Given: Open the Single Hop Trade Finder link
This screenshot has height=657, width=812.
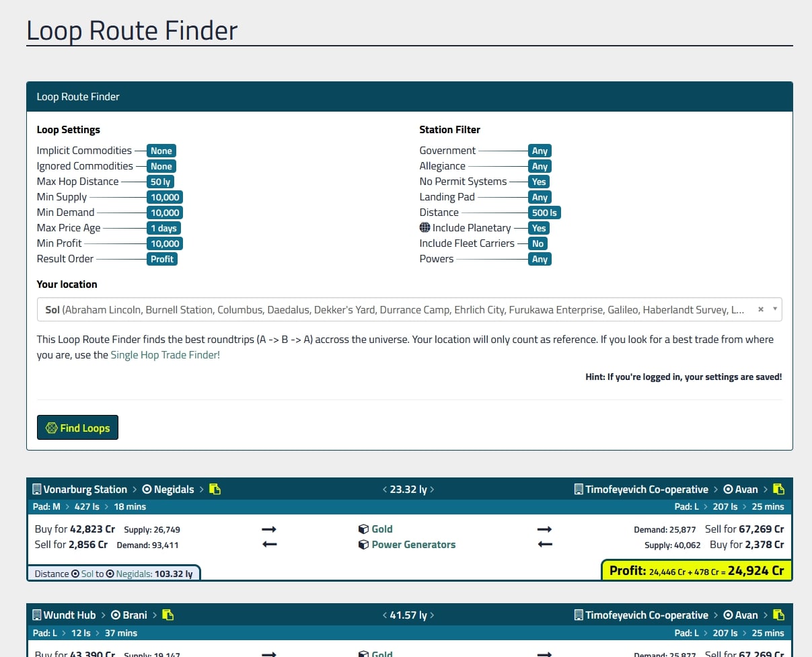Looking at the screenshot, I should (x=165, y=354).
